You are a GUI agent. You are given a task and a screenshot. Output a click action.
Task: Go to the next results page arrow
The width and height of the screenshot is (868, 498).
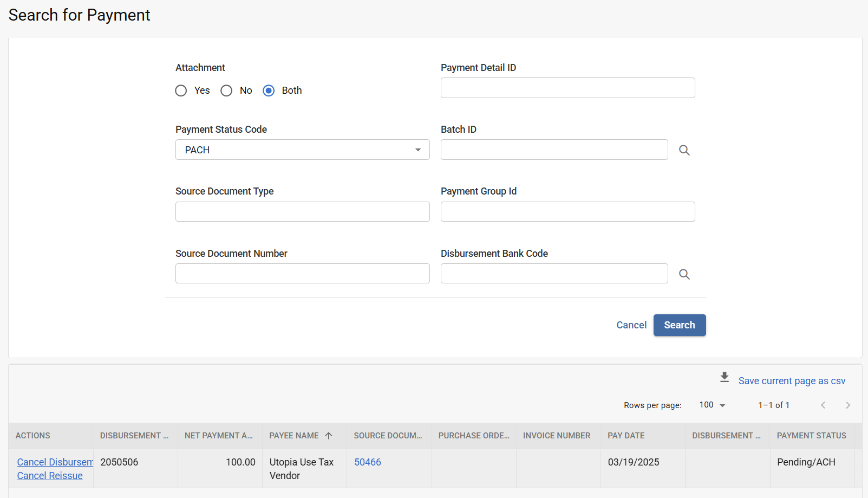pos(847,405)
